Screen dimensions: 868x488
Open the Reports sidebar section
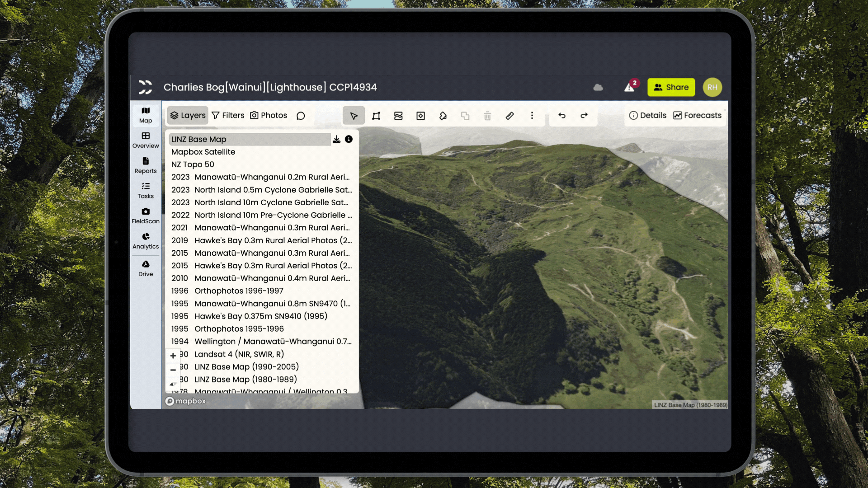click(146, 165)
